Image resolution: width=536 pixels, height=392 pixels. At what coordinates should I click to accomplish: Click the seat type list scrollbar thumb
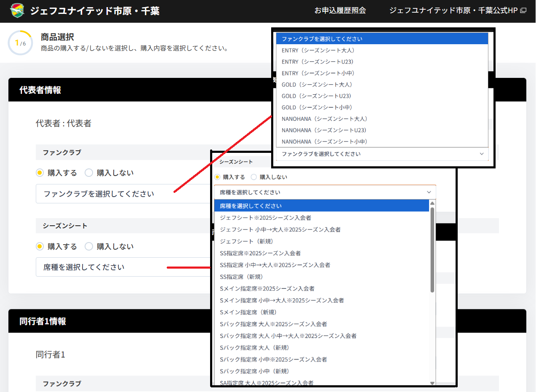[432, 250]
